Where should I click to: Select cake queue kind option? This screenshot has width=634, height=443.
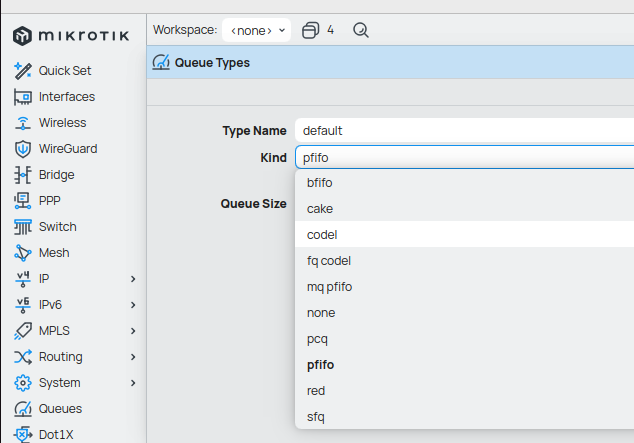click(x=320, y=209)
